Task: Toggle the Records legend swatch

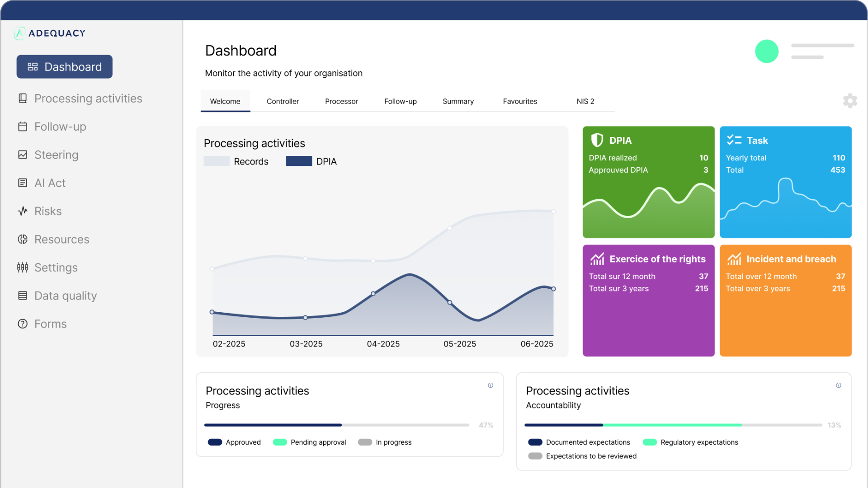Action: click(217, 161)
